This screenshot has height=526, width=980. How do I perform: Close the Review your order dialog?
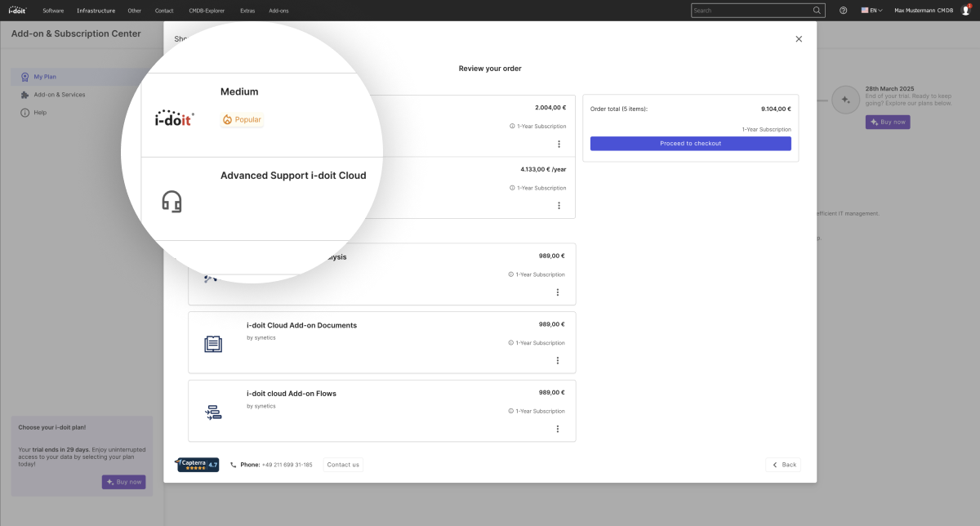tap(799, 39)
